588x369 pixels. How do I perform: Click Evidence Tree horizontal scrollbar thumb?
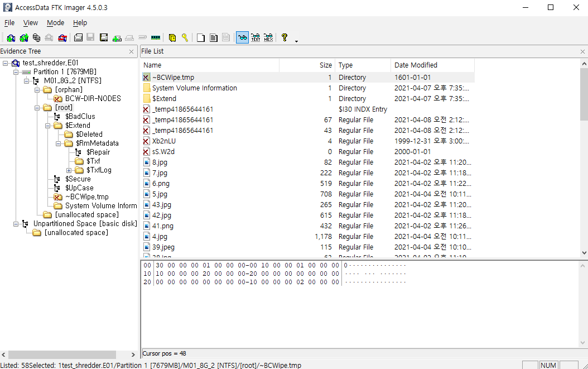[x=62, y=354]
